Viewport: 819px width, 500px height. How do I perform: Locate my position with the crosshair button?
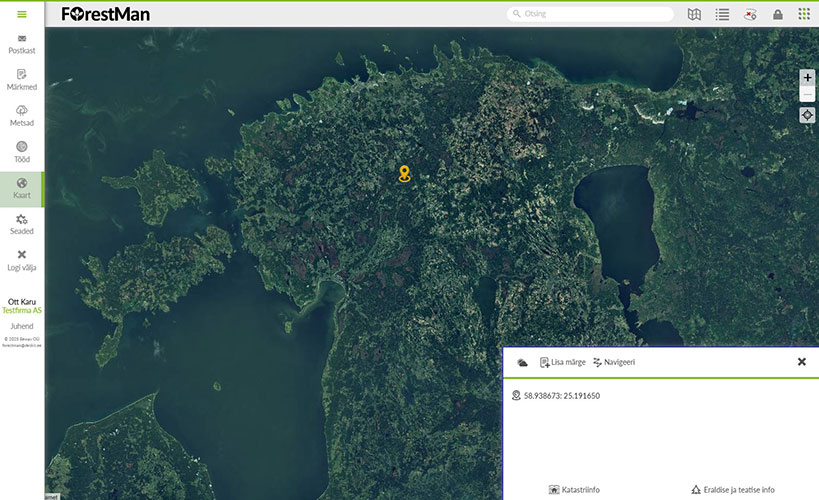coord(807,115)
